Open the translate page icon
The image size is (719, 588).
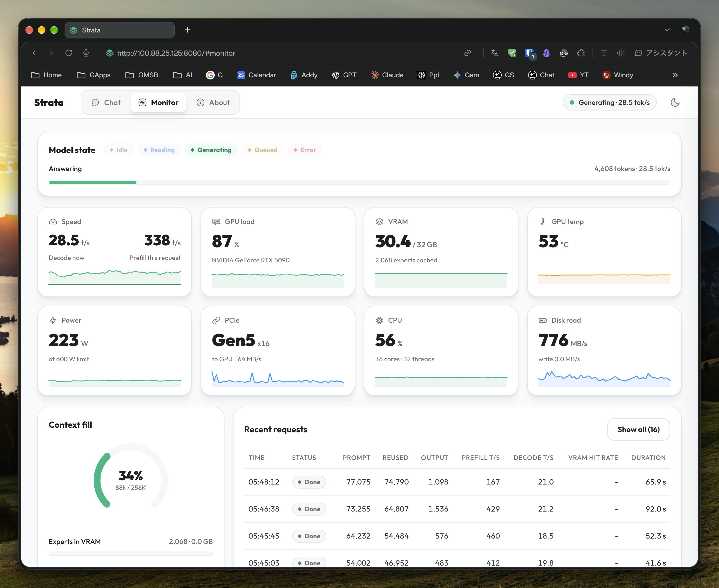494,53
